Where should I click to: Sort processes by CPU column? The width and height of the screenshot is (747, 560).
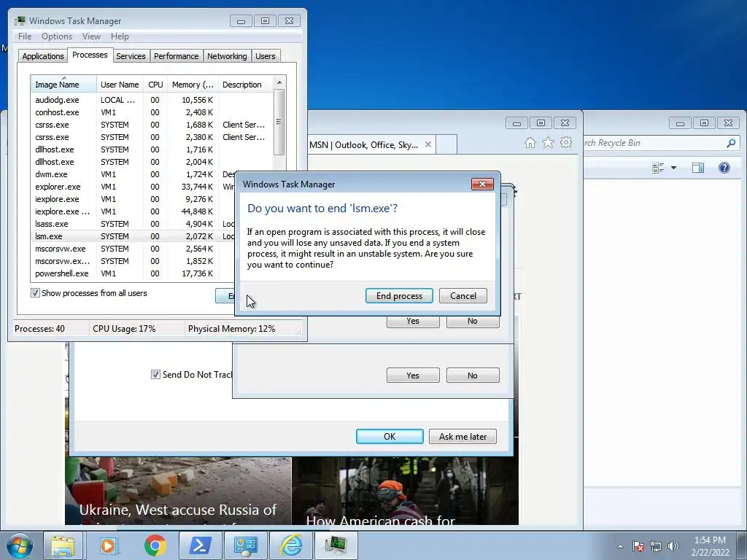click(155, 85)
